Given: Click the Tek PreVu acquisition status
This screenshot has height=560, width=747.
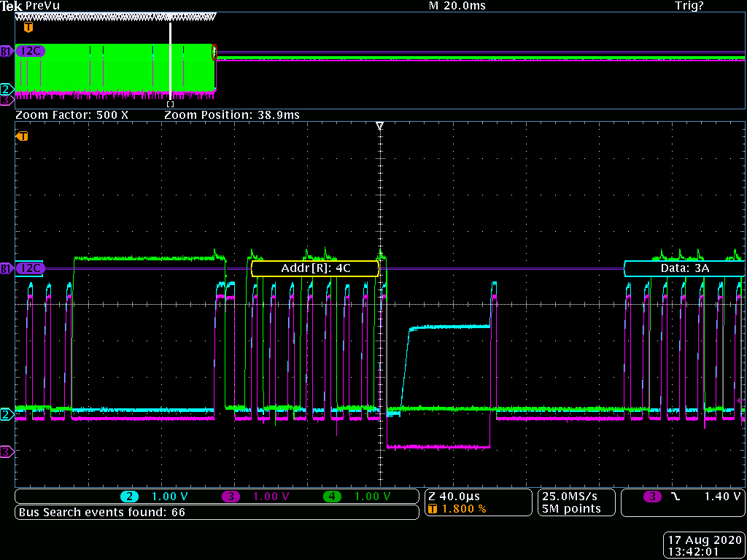Looking at the screenshot, I should pyautogui.click(x=30, y=6).
